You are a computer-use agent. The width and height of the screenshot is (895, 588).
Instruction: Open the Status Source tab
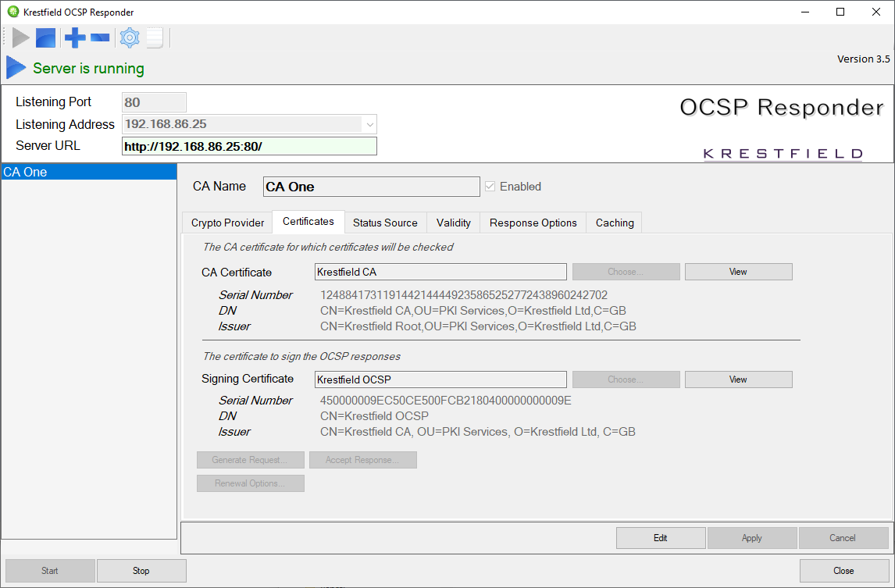[385, 223]
